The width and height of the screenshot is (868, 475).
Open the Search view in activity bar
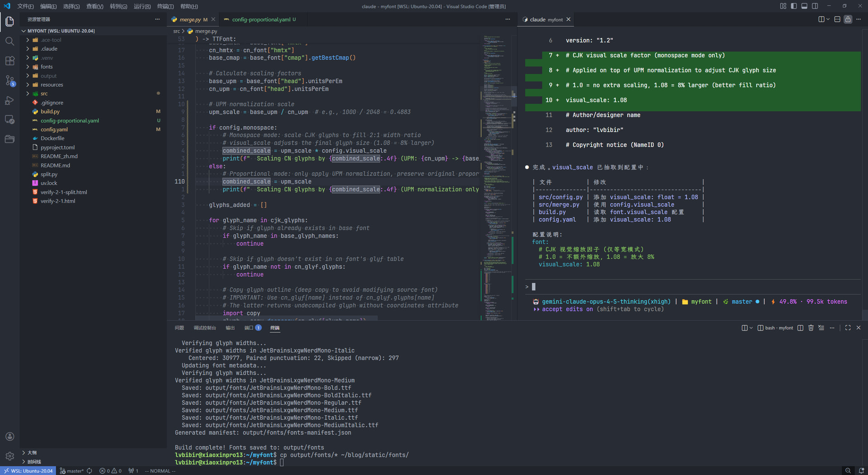pos(9,41)
